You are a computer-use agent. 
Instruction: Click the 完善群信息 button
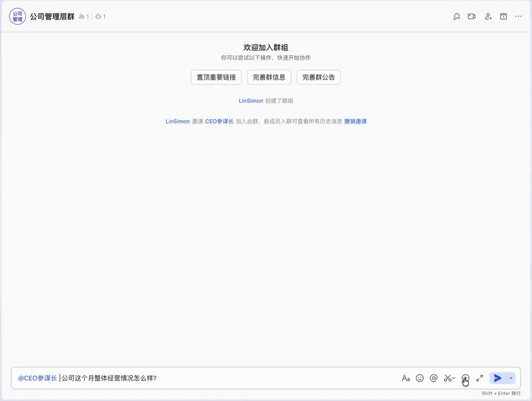point(269,77)
